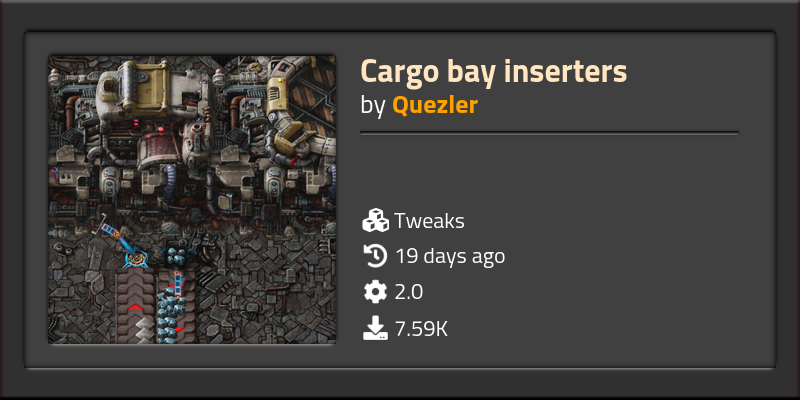Click the Tweaks category cubes icon

coord(375,221)
